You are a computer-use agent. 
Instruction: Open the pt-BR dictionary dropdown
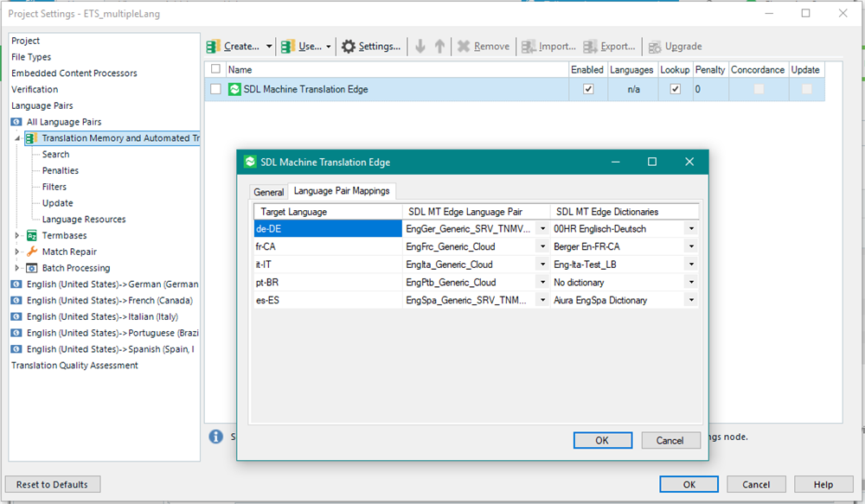pos(691,283)
